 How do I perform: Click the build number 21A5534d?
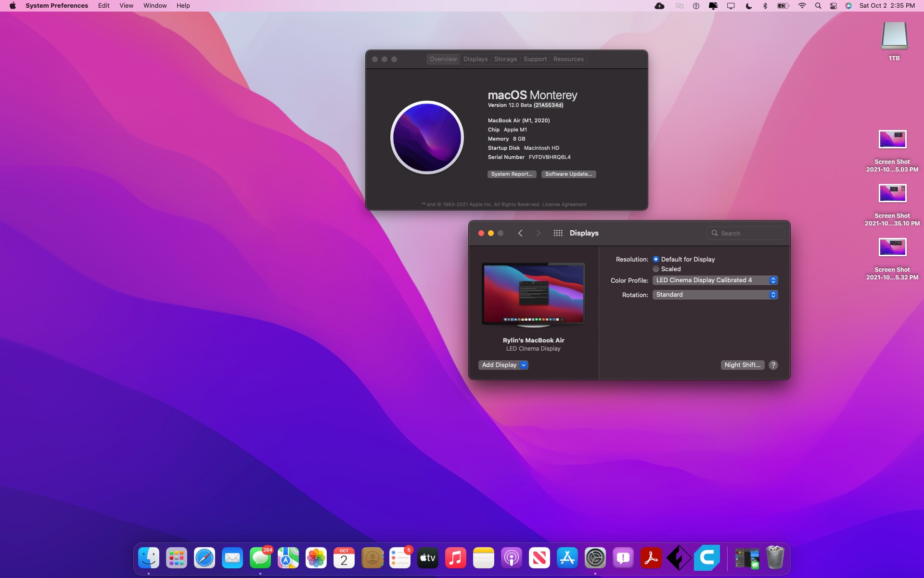pos(548,105)
